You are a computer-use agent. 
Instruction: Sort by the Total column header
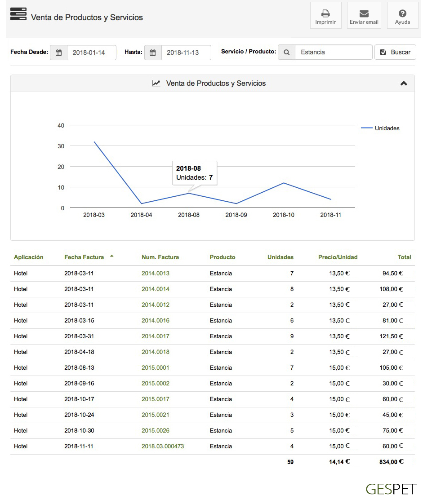[x=404, y=257]
